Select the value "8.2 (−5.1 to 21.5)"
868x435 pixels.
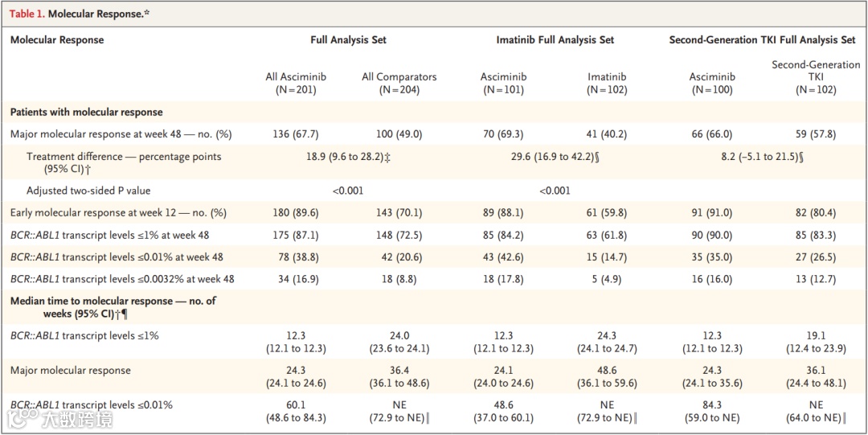(x=763, y=156)
